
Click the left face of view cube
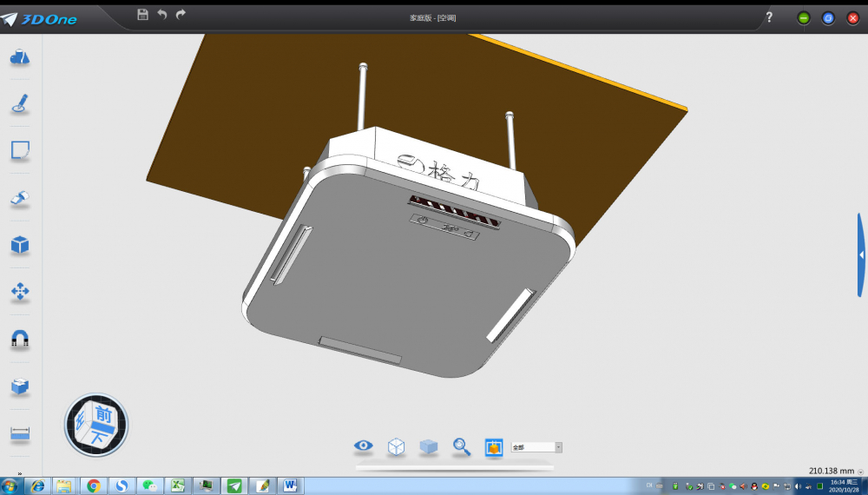[x=81, y=422]
